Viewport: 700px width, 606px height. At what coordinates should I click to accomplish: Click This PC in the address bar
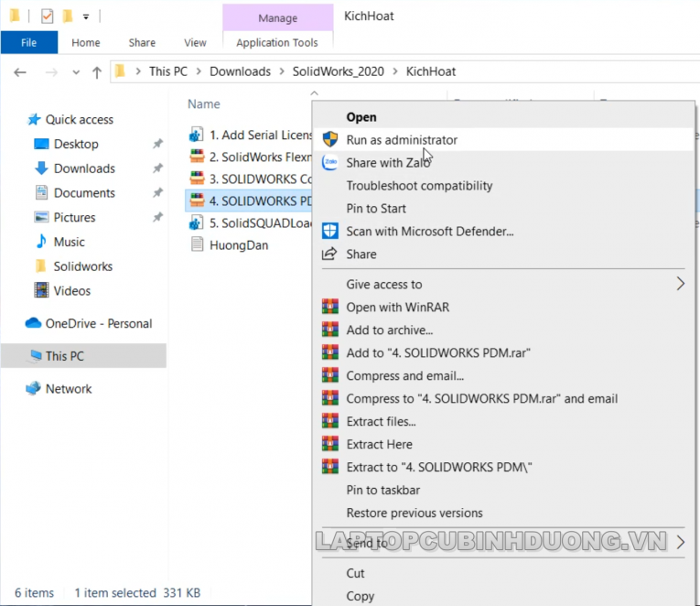167,71
